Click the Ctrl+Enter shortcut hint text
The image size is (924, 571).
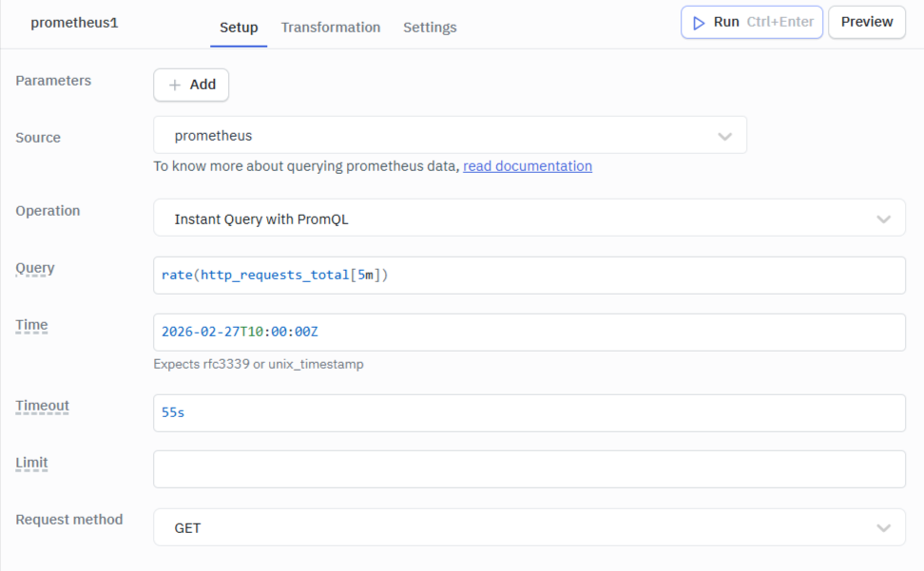point(780,22)
